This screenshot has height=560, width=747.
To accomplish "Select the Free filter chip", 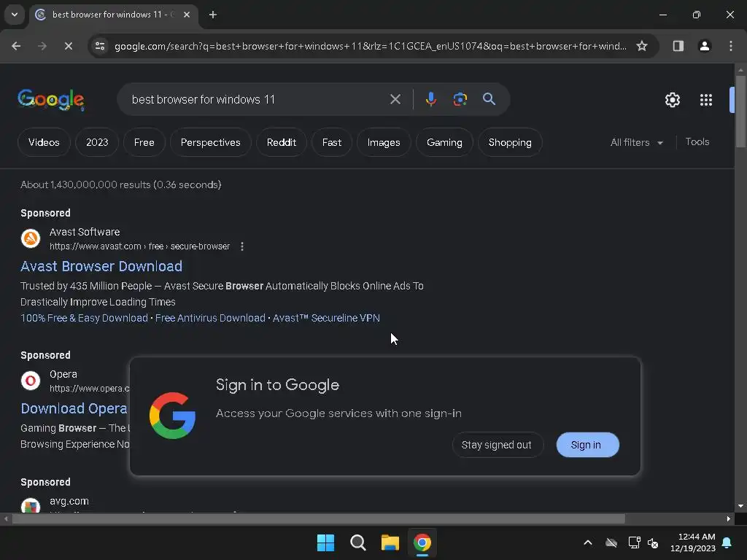I will [x=144, y=142].
